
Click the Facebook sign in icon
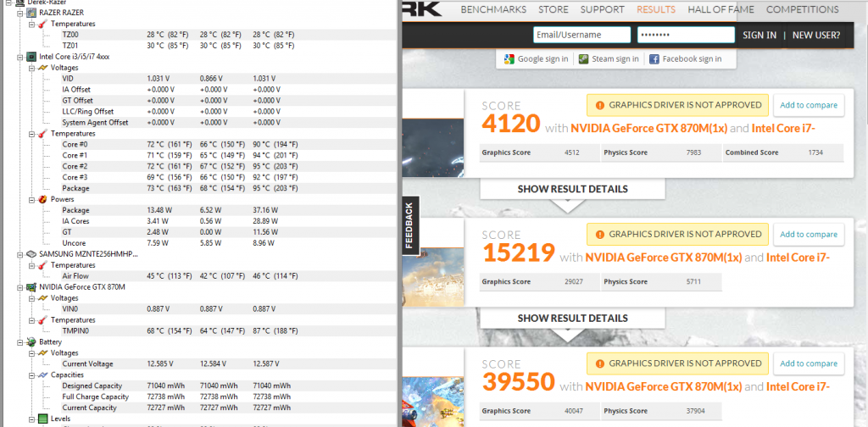click(x=654, y=58)
